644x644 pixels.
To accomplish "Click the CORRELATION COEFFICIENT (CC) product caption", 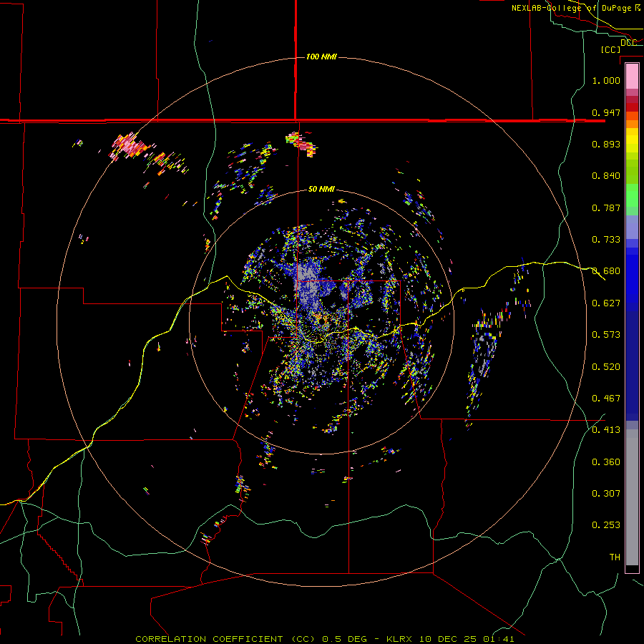I will pos(225,639).
